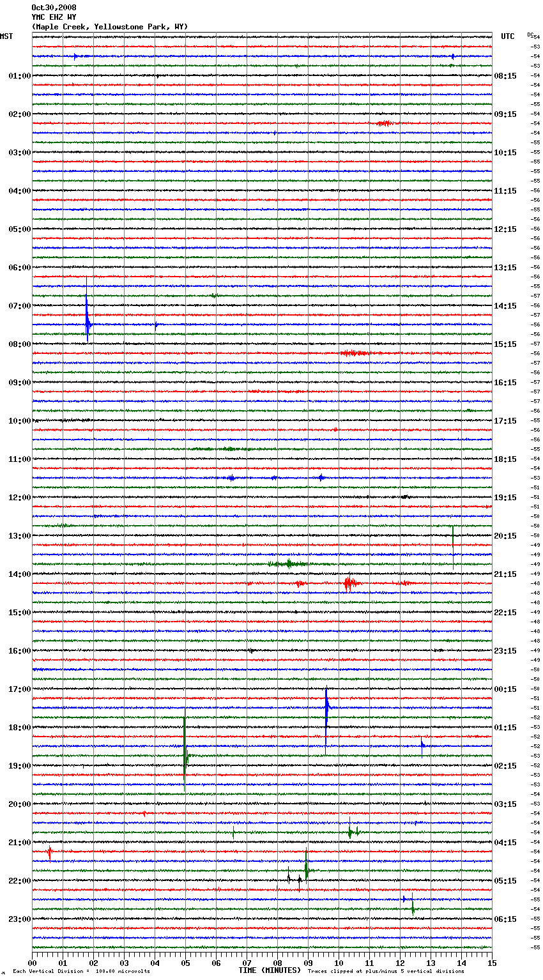Select the 20:15 UTC row label
543x980 pixels.
pos(505,536)
